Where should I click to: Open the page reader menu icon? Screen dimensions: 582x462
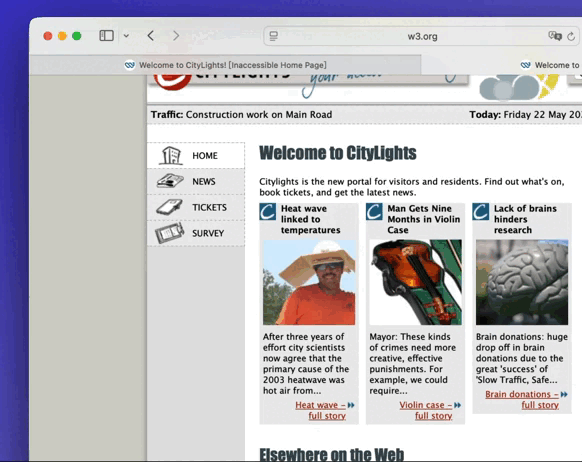274,36
